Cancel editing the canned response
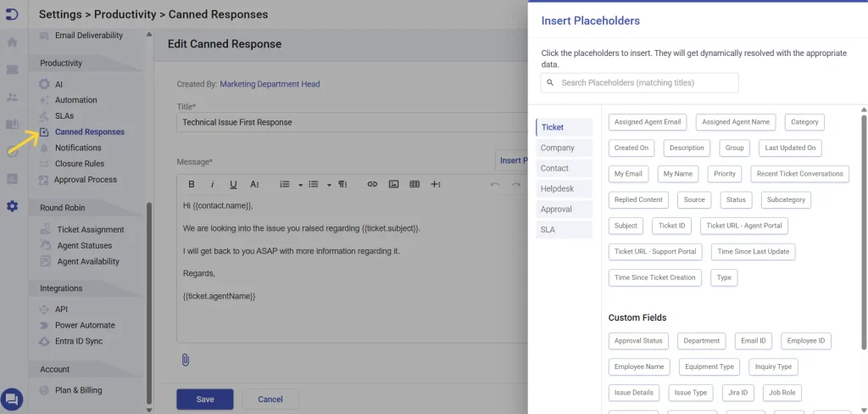868x414 pixels. coord(270,399)
